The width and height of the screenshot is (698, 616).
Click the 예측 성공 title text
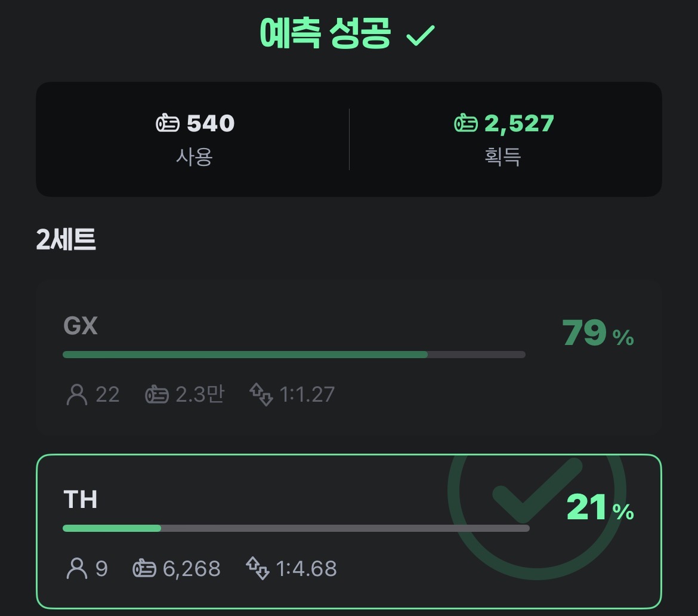(x=326, y=35)
